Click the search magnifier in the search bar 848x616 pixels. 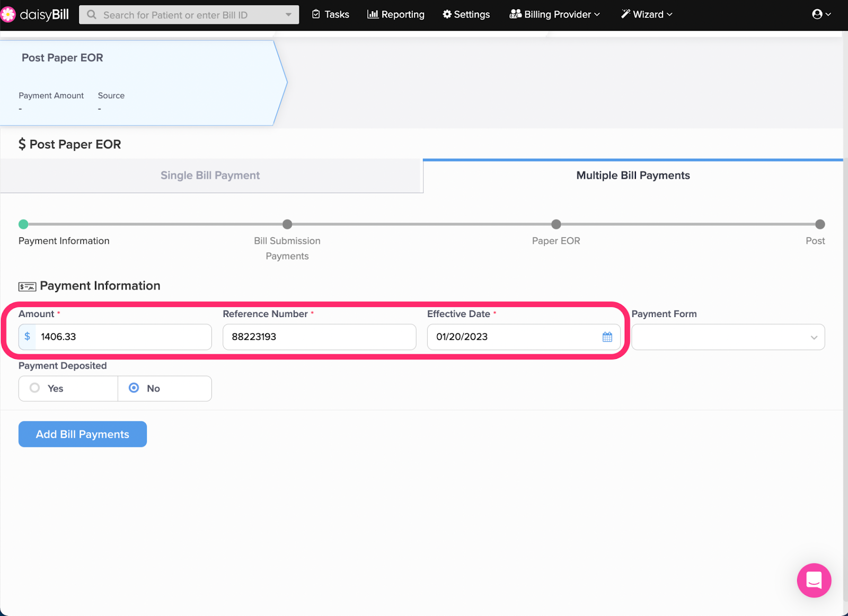point(91,14)
